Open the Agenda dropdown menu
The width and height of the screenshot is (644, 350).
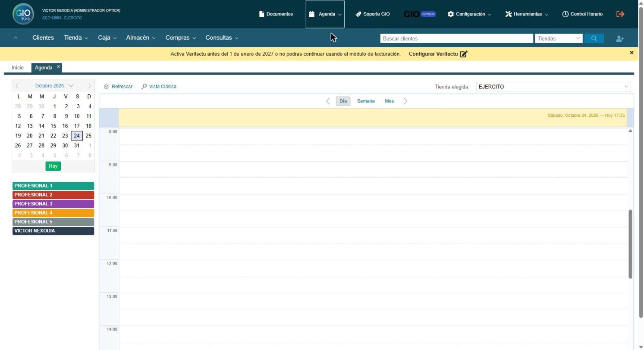(325, 14)
